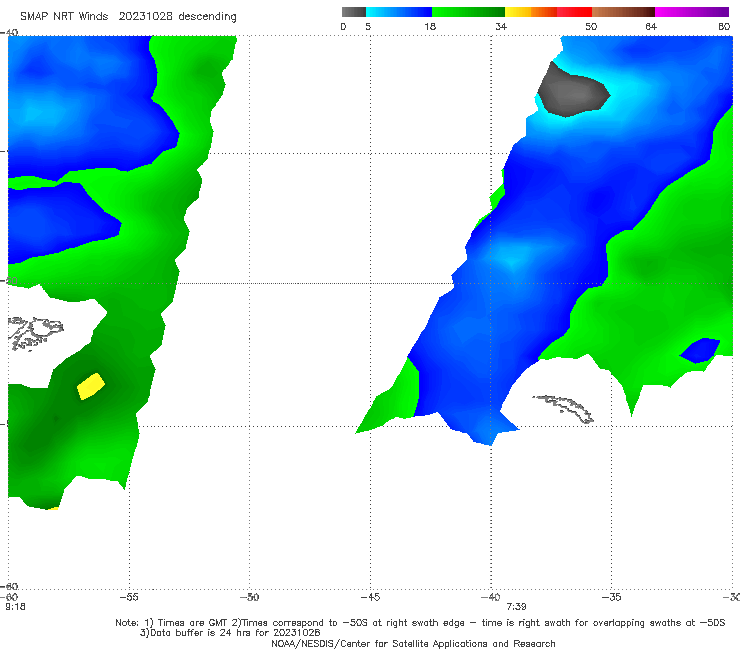Click the color bar label '18'
This screenshot has width=740, height=650.
430,27
